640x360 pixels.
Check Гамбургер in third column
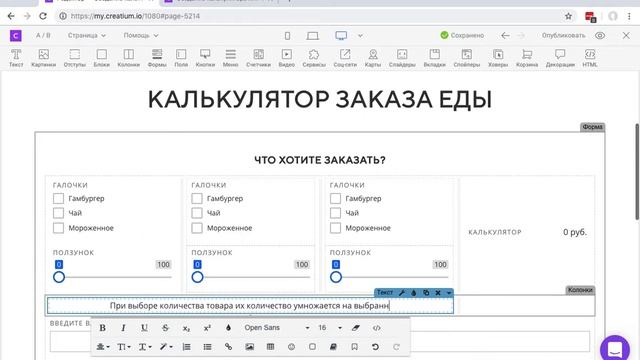coord(335,198)
